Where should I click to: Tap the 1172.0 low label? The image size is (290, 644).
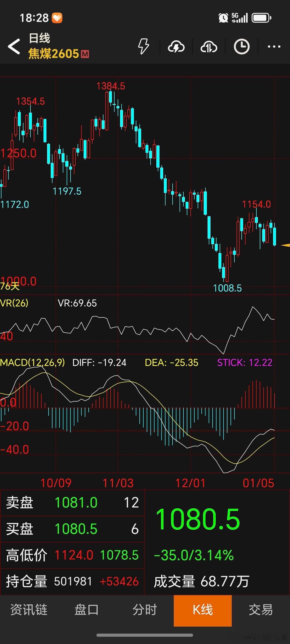click(x=14, y=205)
